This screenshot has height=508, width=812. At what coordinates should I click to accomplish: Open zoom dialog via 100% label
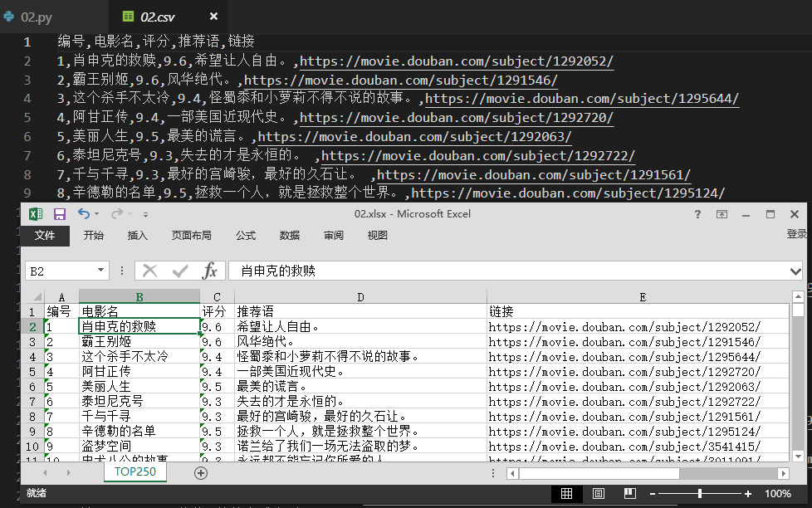pyautogui.click(x=778, y=494)
